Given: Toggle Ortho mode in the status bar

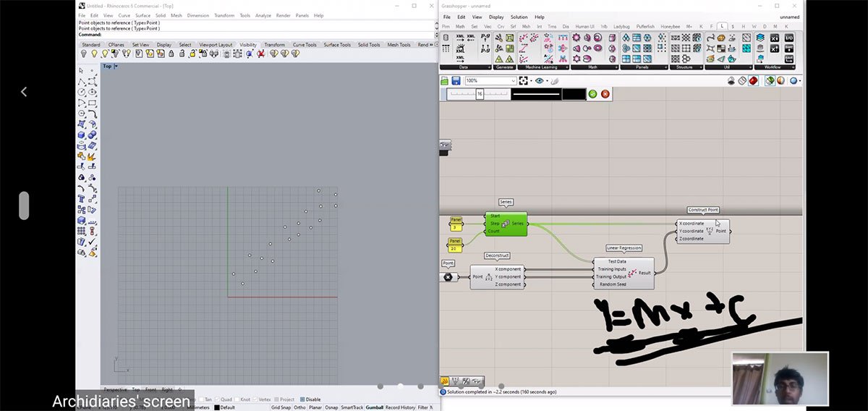Looking at the screenshot, I should (299, 407).
